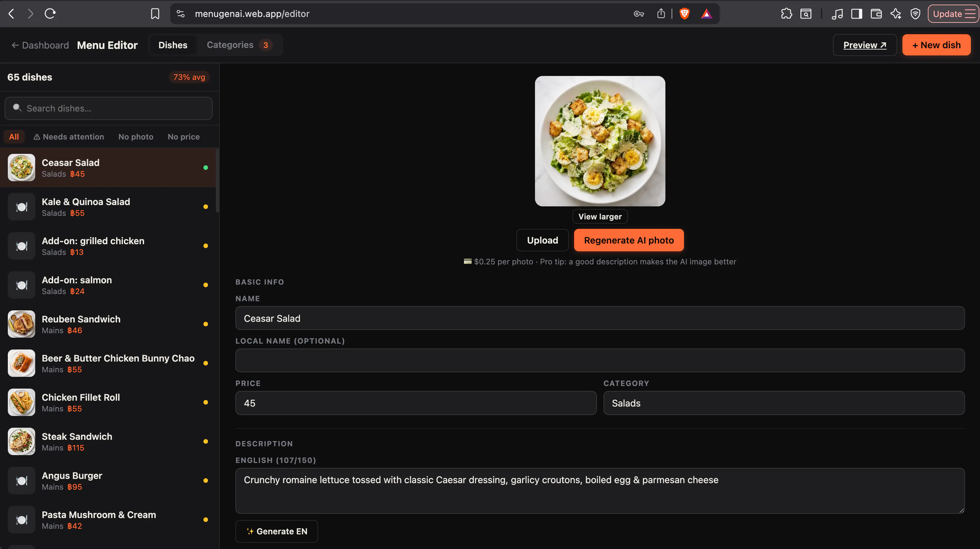Filter dishes with No price
980x549 pixels.
pyautogui.click(x=184, y=137)
